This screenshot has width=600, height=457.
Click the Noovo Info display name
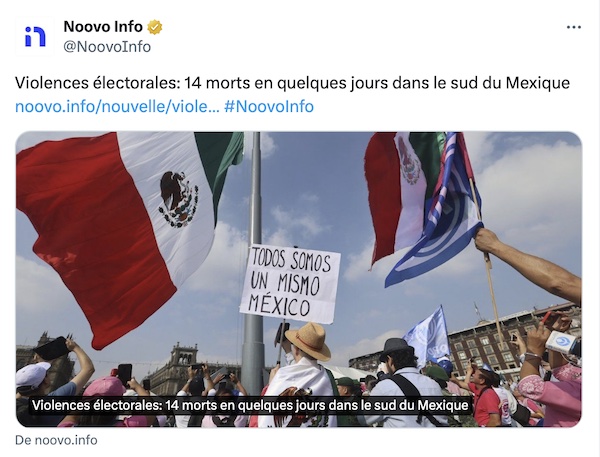(x=103, y=27)
